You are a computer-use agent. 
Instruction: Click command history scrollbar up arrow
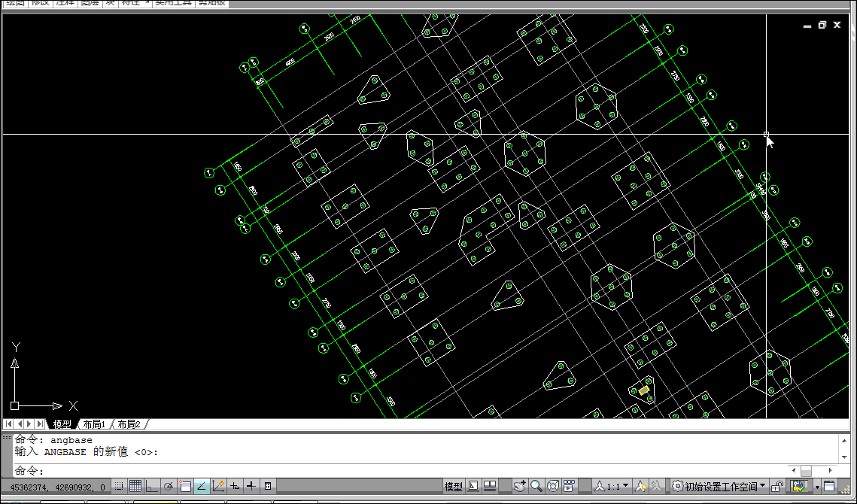click(x=845, y=439)
